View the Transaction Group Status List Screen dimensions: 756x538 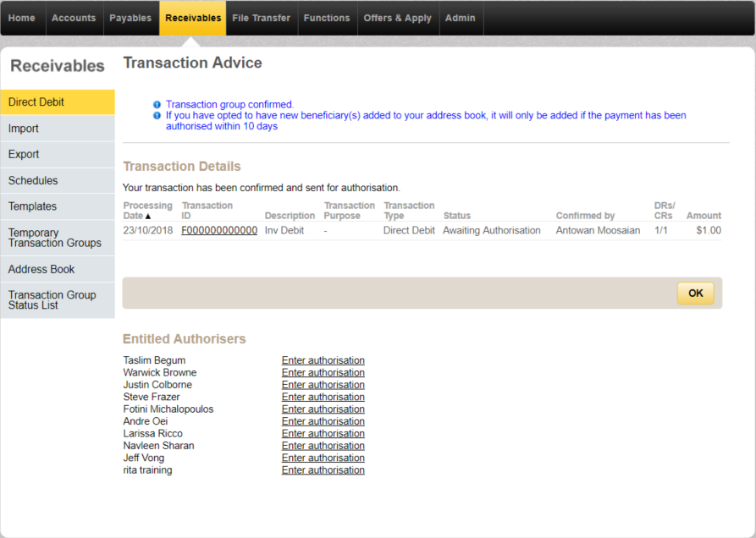point(51,299)
